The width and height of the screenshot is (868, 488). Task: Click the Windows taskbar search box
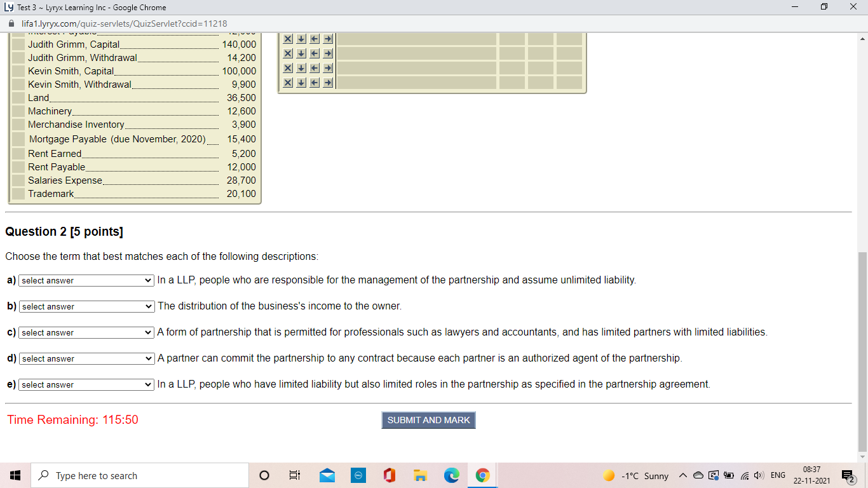140,475
